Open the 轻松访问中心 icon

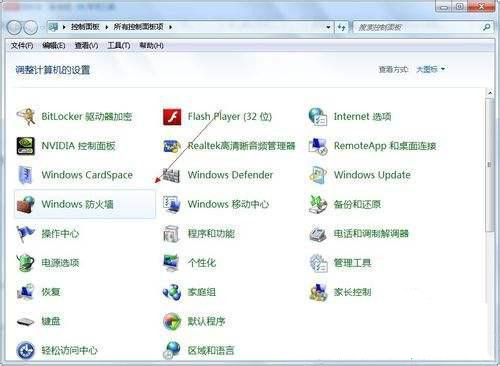pos(26,350)
